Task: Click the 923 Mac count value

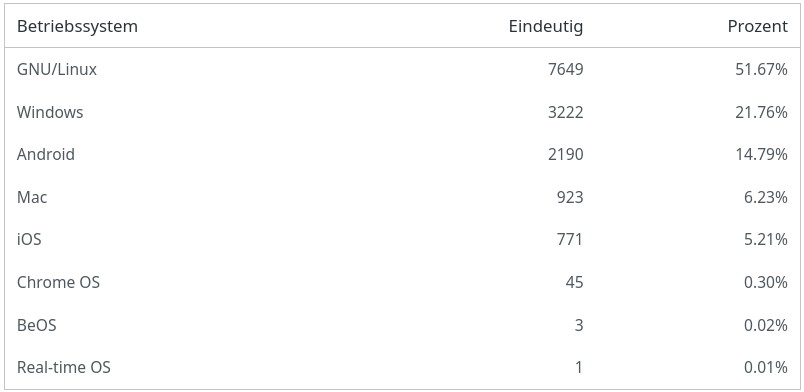Action: (x=570, y=197)
